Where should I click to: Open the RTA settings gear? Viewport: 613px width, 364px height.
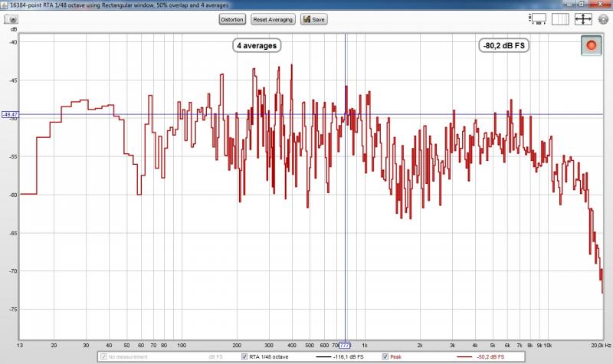click(x=602, y=18)
